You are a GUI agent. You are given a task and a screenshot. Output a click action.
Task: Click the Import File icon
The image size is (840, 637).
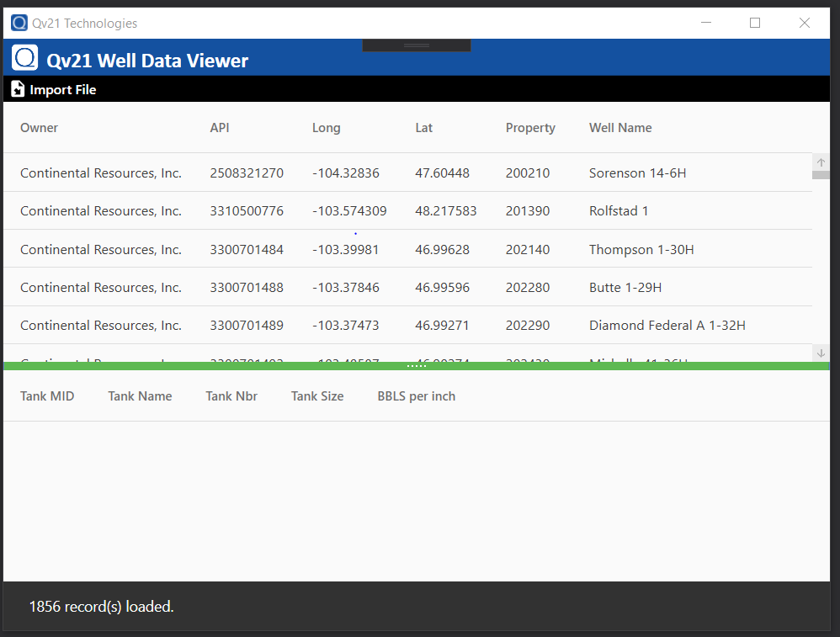(x=16, y=88)
